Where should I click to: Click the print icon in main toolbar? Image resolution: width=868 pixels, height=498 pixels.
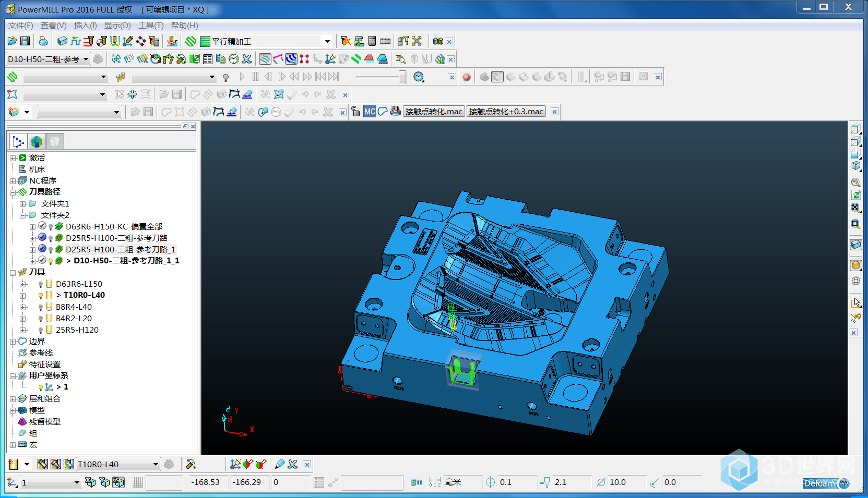click(43, 41)
